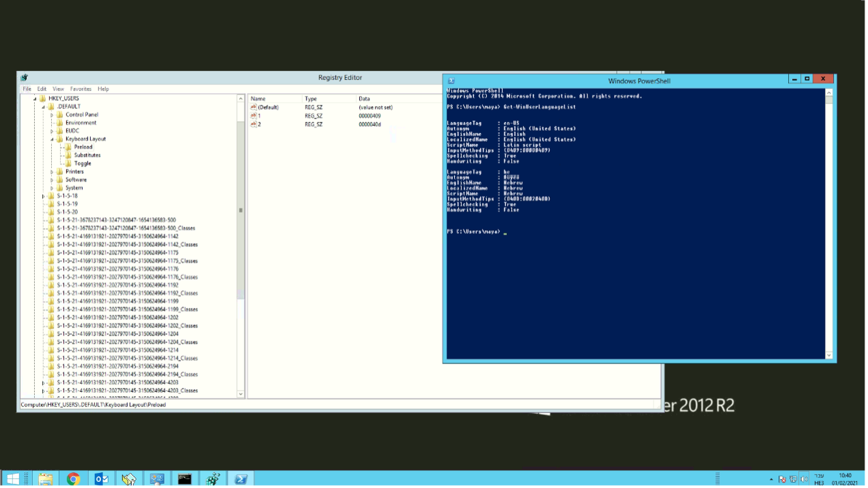Click the Registry Editor title bar icon
868x488 pixels.
click(x=24, y=78)
